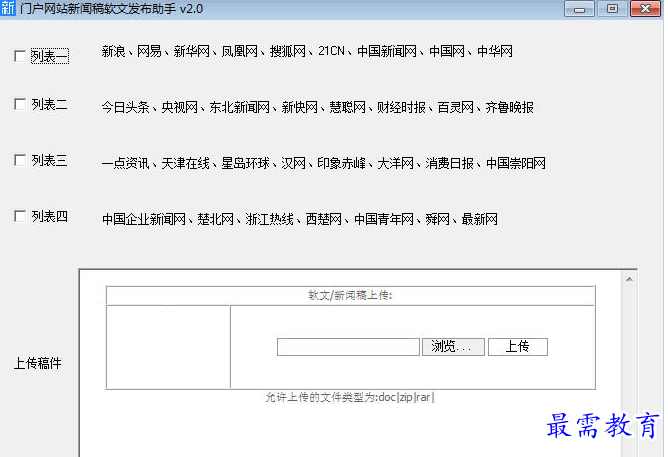
Task: Close the 发布助手 window
Action: [x=645, y=9]
